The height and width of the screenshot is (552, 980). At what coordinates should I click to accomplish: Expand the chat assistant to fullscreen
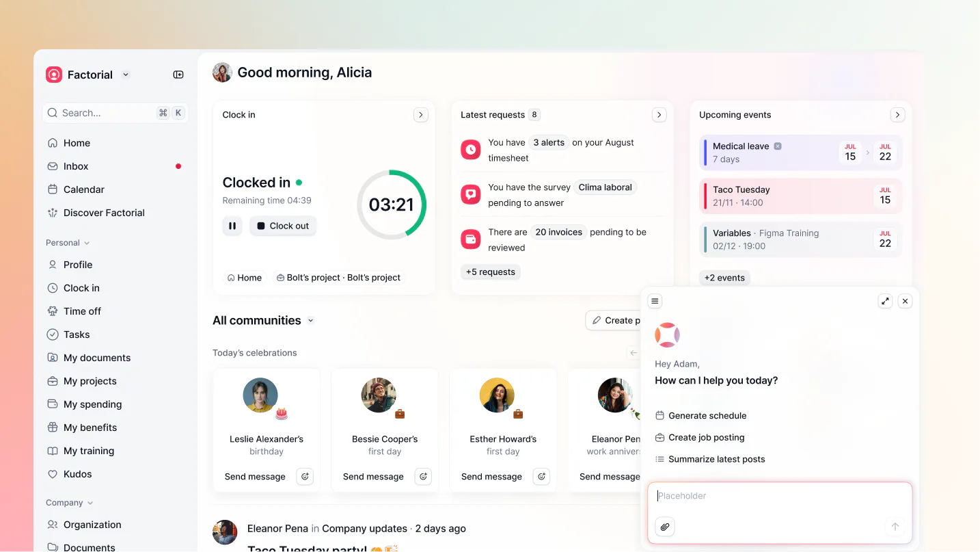(x=885, y=300)
